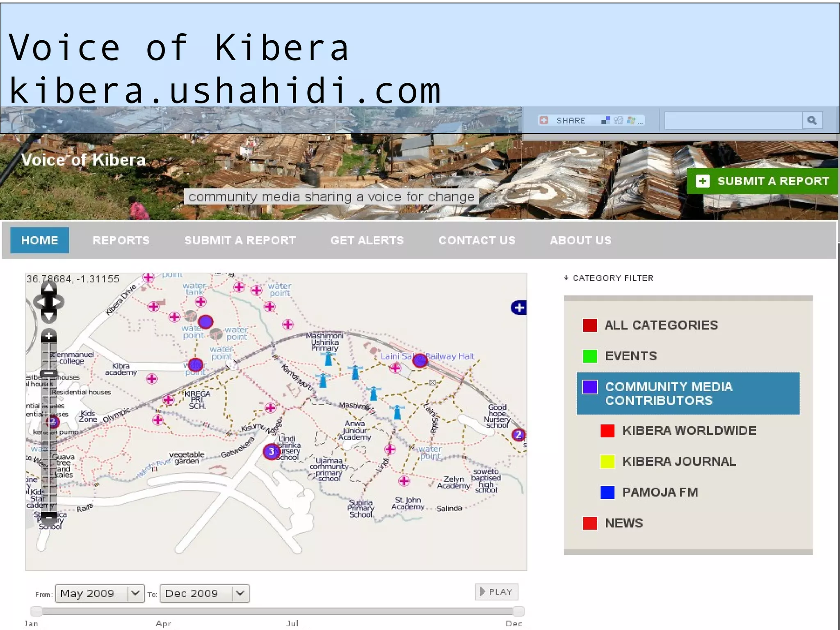
Task: Open the From date dropdown May 2009
Action: click(x=100, y=593)
